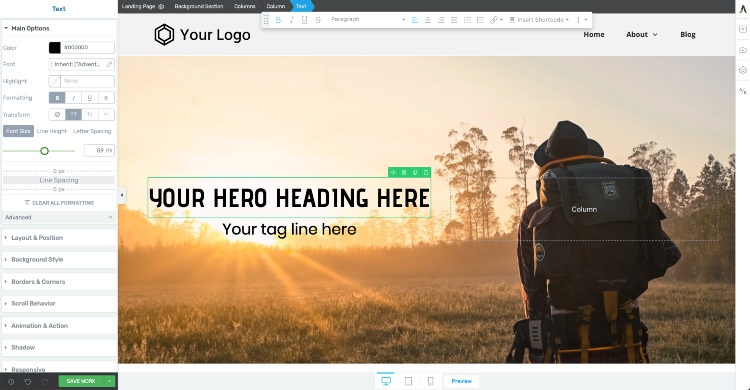Redo the last change
This screenshot has width=750, height=390.
tap(44, 381)
